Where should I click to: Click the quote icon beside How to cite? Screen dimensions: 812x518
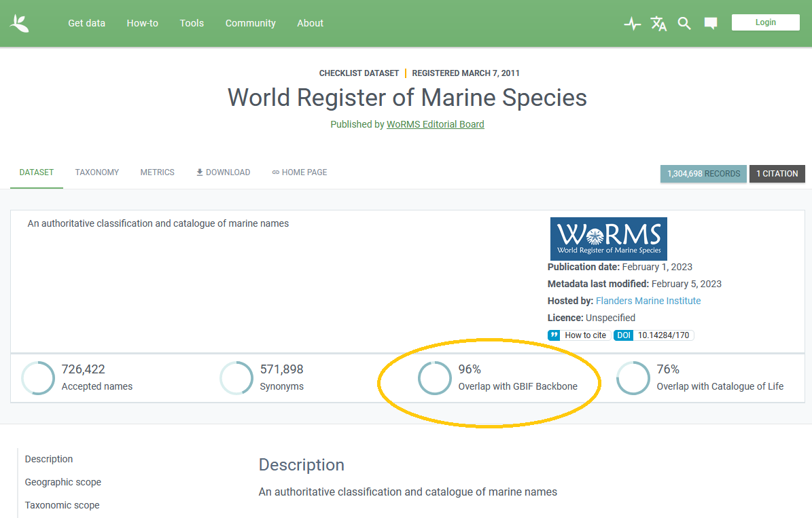(x=554, y=335)
